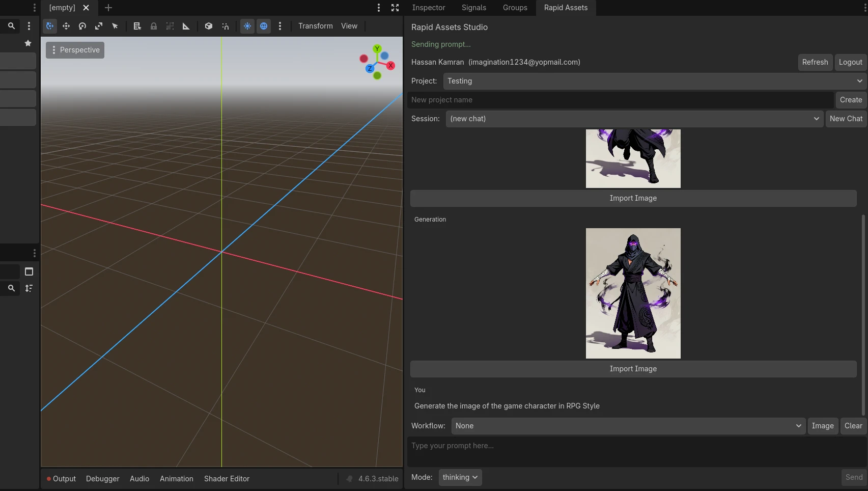Click the filesystem search magnifier icon
This screenshot has height=491, width=868.
click(11, 288)
